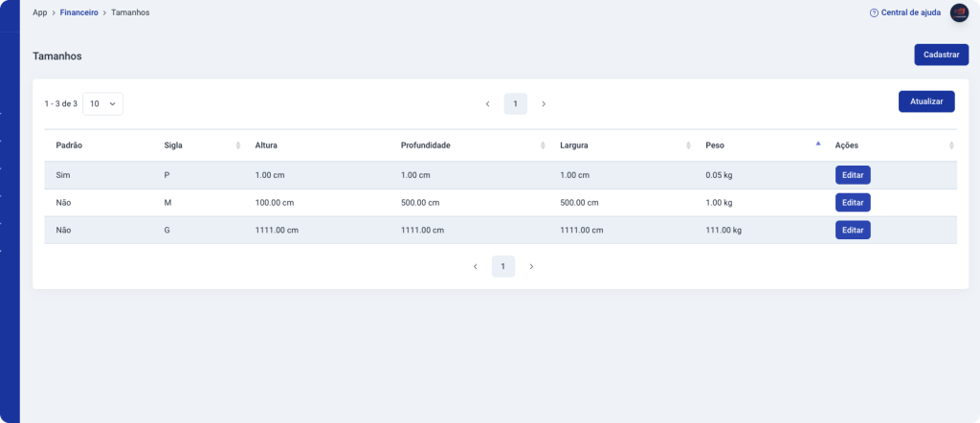Screen dimensions: 980x423
Task: Click sort icon on Ações column
Action: (x=950, y=145)
